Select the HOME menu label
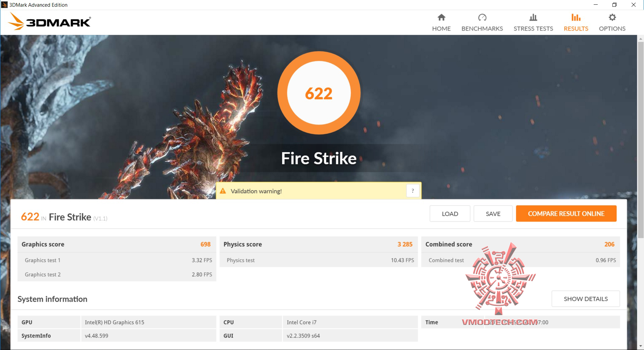The height and width of the screenshot is (350, 644). 441,29
